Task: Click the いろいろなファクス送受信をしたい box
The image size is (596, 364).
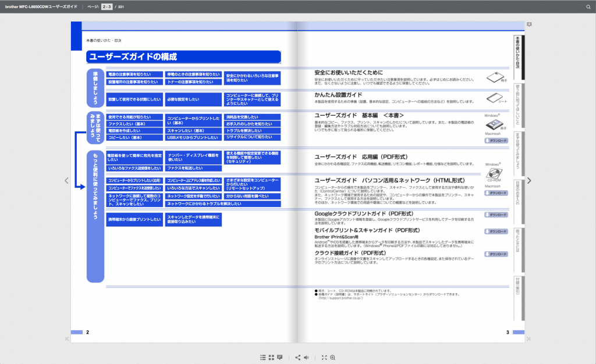Action: click(x=134, y=168)
